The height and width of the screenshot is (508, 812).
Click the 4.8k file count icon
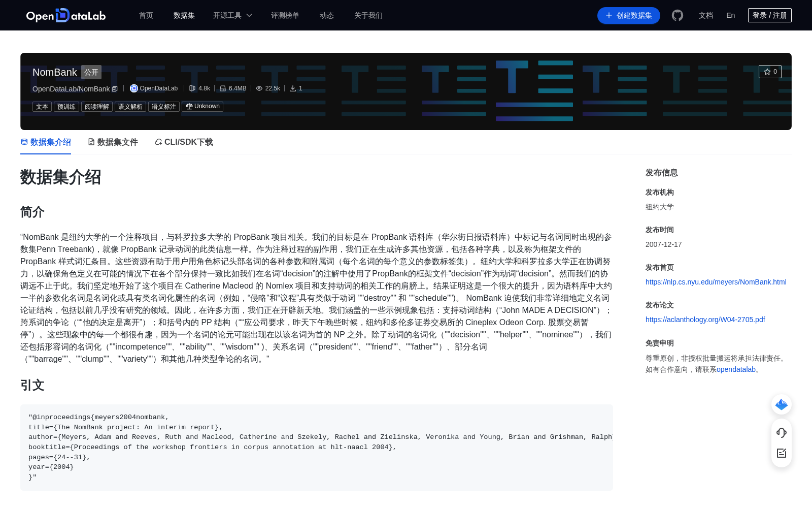click(x=192, y=88)
